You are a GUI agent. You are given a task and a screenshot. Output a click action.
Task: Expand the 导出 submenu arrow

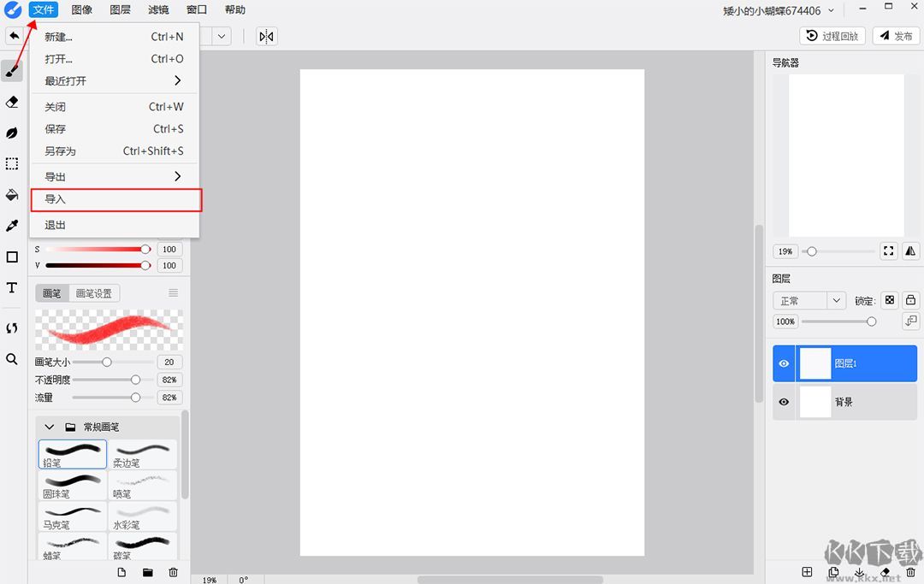click(x=177, y=176)
